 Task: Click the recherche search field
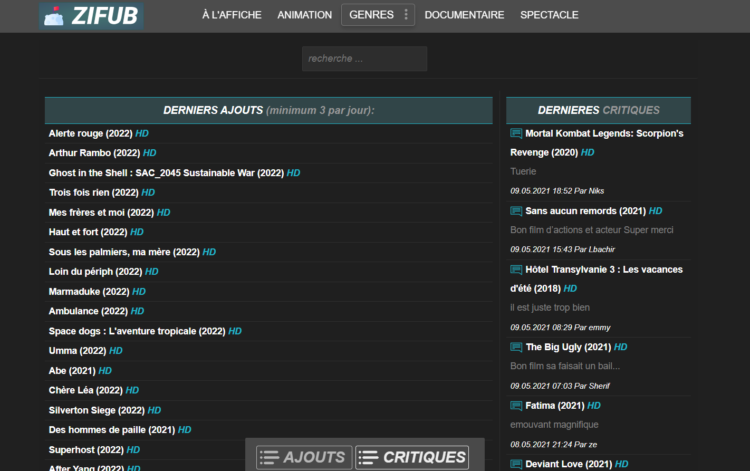(x=364, y=59)
